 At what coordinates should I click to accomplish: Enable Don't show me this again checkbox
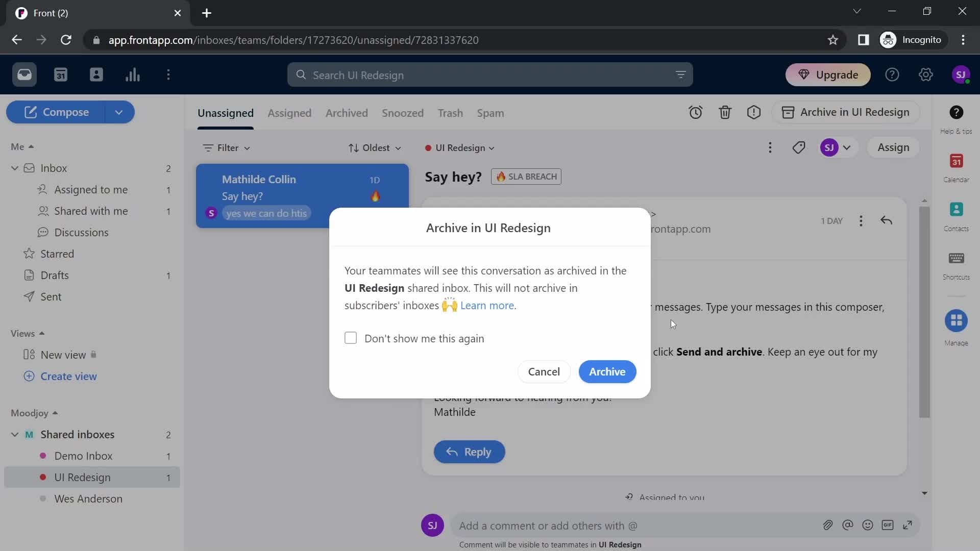[351, 338]
